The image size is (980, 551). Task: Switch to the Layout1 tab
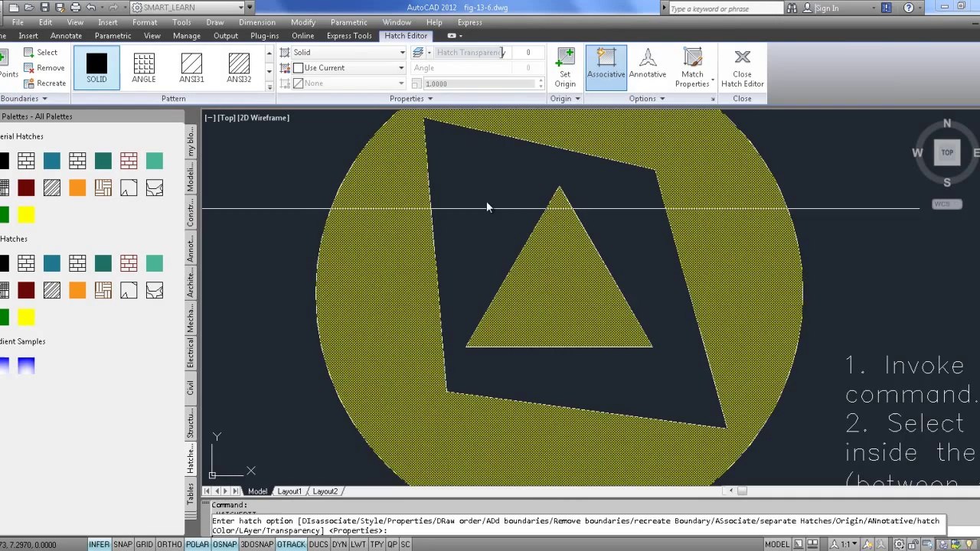pyautogui.click(x=289, y=491)
